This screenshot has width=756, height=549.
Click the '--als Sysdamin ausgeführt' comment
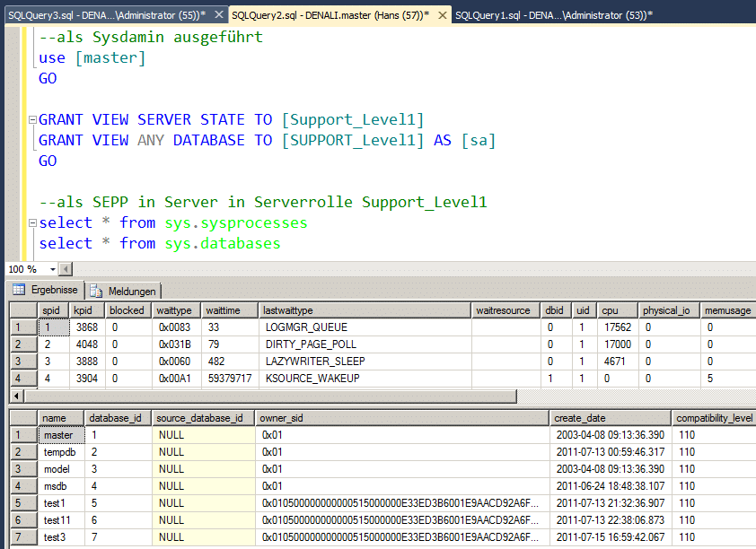coord(151,37)
